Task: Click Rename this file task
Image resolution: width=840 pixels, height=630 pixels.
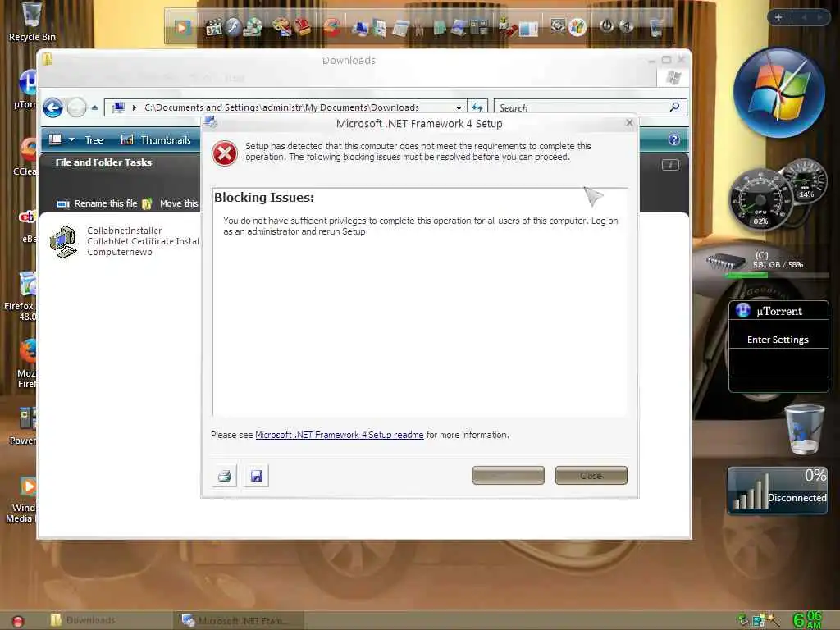Action: point(97,203)
